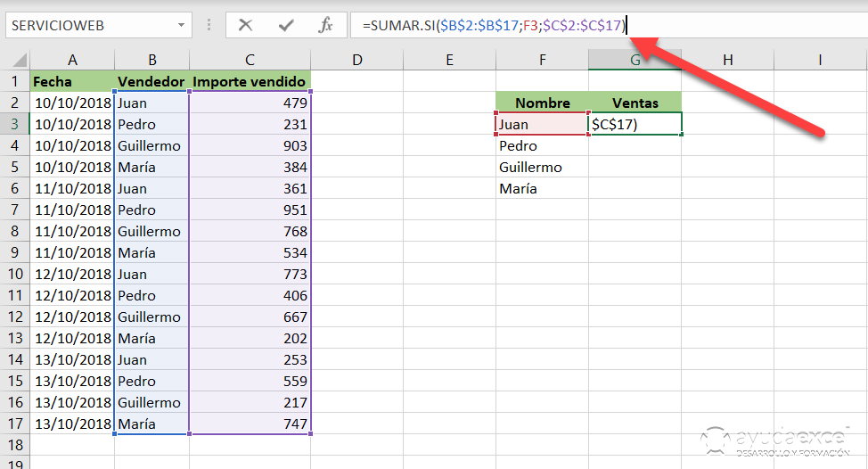
Task: Select column H header
Action: [x=728, y=60]
